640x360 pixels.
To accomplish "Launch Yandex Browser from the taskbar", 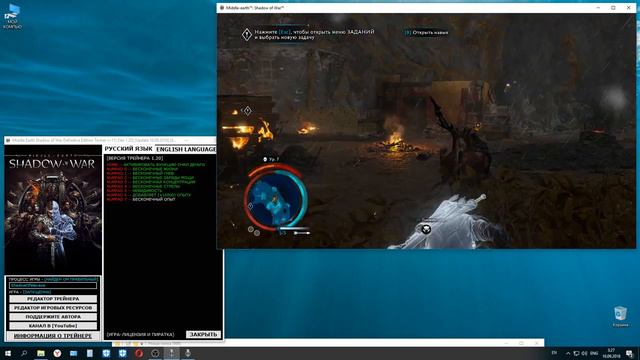I will (57, 353).
